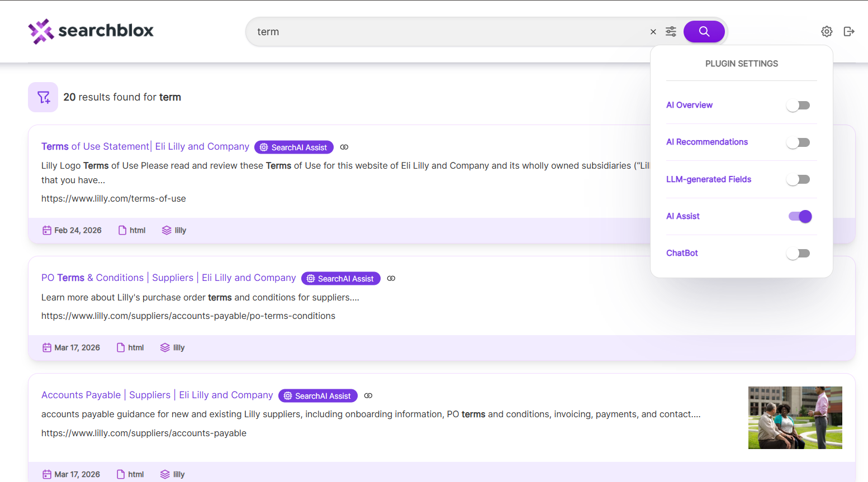868x482 pixels.
Task: Click the LLM-generated Fields label
Action: [x=709, y=179]
